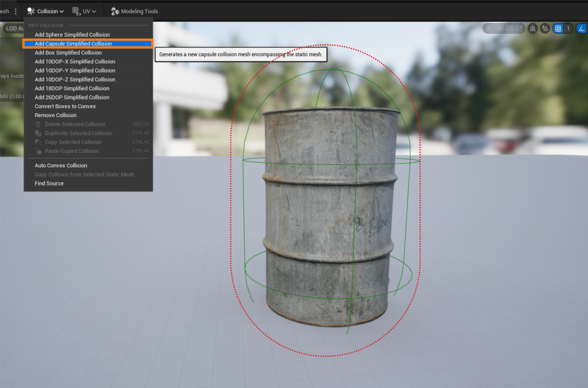The height and width of the screenshot is (388, 588).
Task: Open the grid snap value 1
Action: pos(568,29)
